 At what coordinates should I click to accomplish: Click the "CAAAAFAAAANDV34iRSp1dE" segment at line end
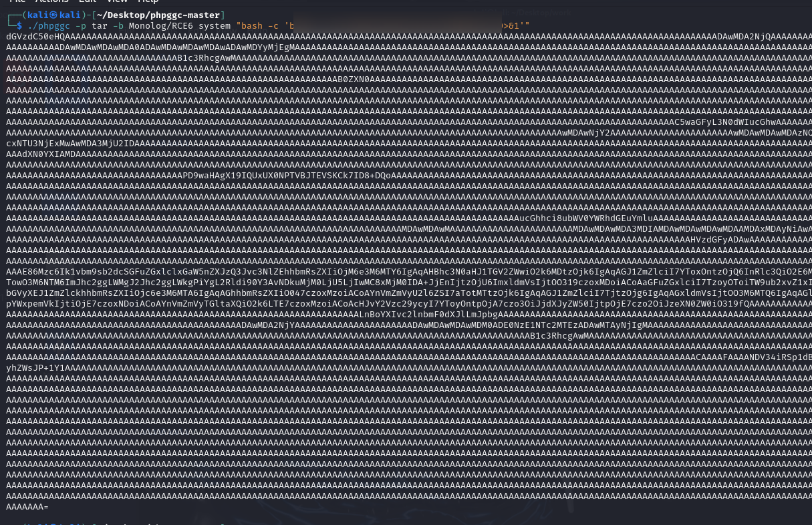(x=754, y=357)
